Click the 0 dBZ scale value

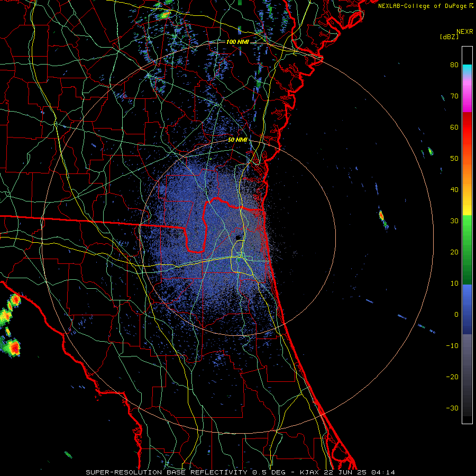pos(456,315)
